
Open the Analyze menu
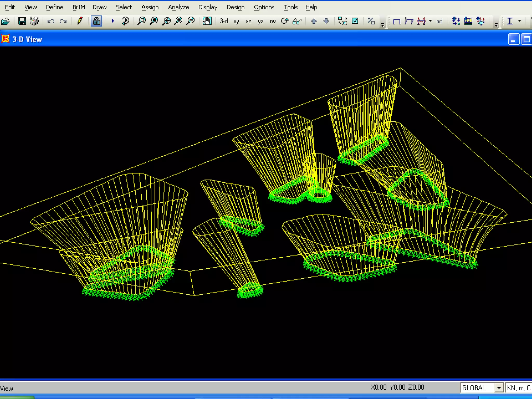pyautogui.click(x=178, y=7)
